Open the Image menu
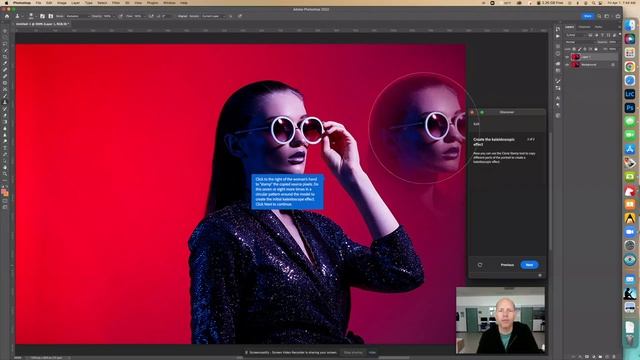The image size is (640, 360). coord(62,3)
